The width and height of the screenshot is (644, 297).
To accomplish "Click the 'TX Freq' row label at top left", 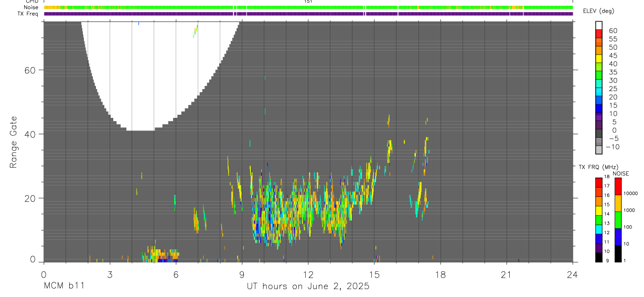I will pos(28,14).
